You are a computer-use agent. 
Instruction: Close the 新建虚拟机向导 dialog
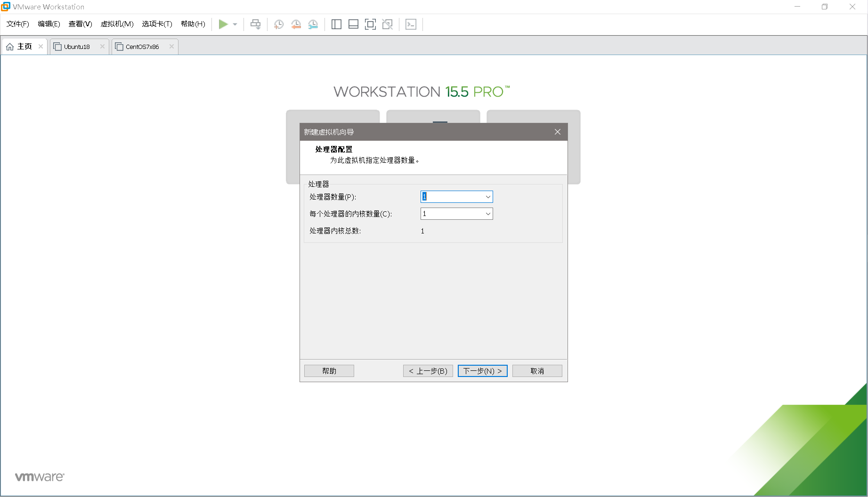coord(558,132)
